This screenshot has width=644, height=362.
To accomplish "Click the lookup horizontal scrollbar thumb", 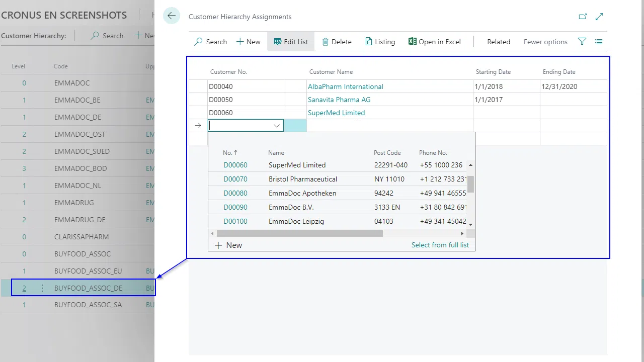I will click(x=299, y=233).
